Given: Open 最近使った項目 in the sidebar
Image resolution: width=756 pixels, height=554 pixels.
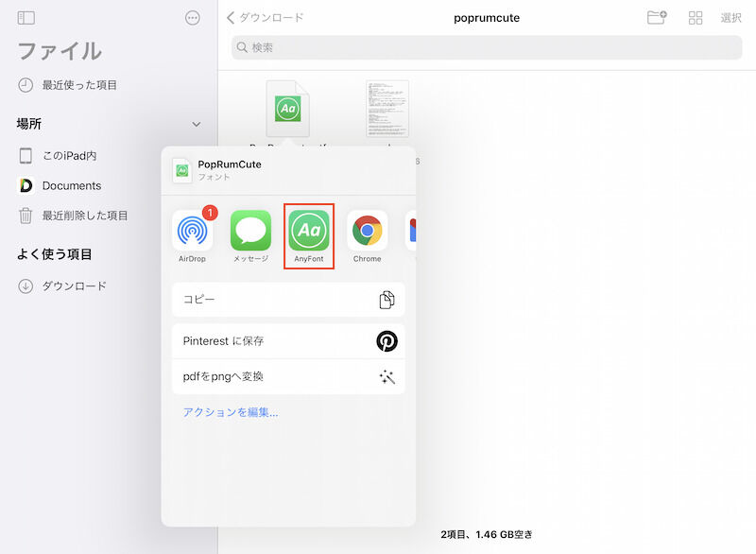Looking at the screenshot, I should coord(67,85).
